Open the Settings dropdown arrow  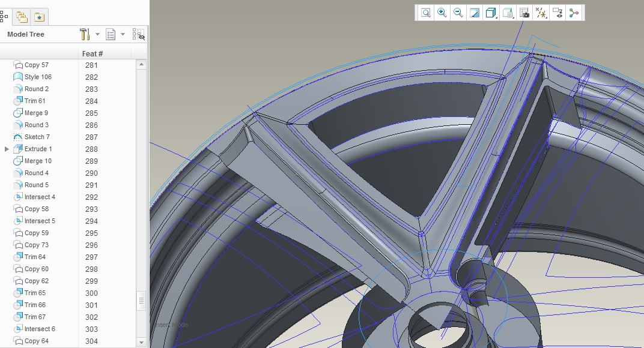97,34
